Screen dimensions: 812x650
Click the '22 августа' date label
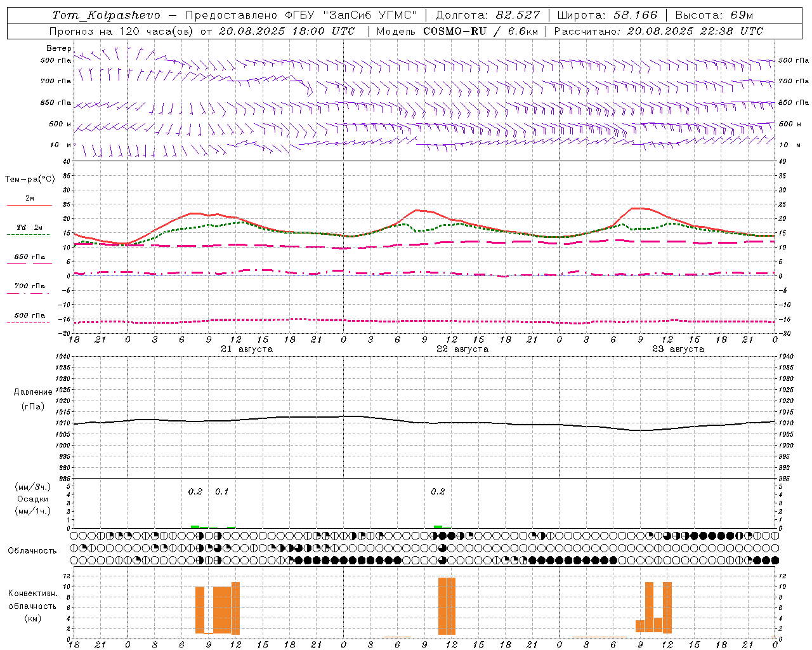coord(462,349)
